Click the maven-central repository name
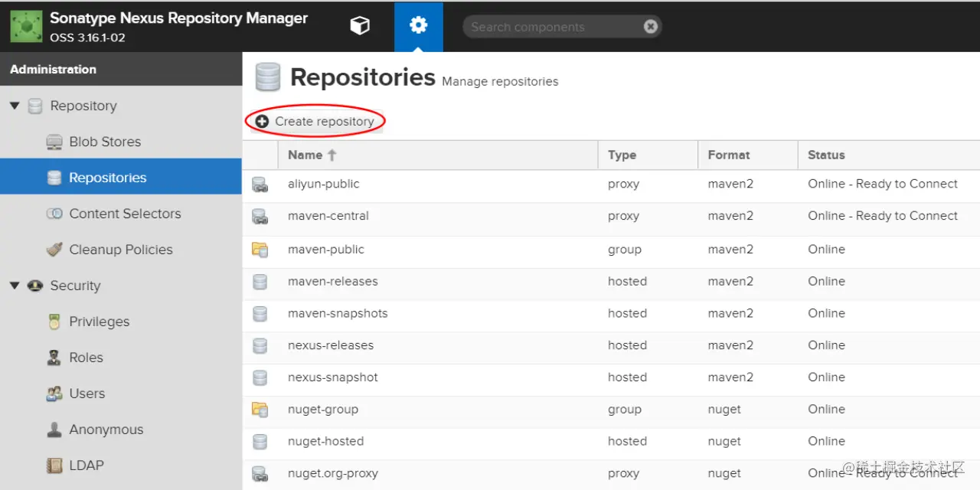Viewport: 980px width, 490px height. tap(328, 216)
